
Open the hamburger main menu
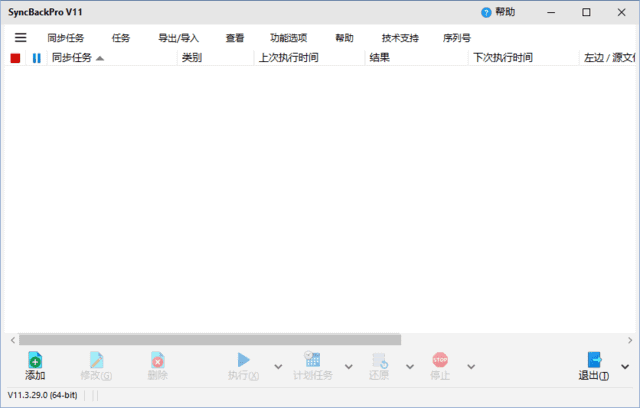pyautogui.click(x=20, y=38)
